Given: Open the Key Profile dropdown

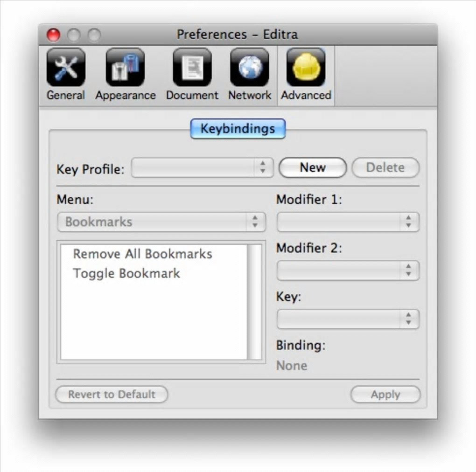Looking at the screenshot, I should click(203, 167).
